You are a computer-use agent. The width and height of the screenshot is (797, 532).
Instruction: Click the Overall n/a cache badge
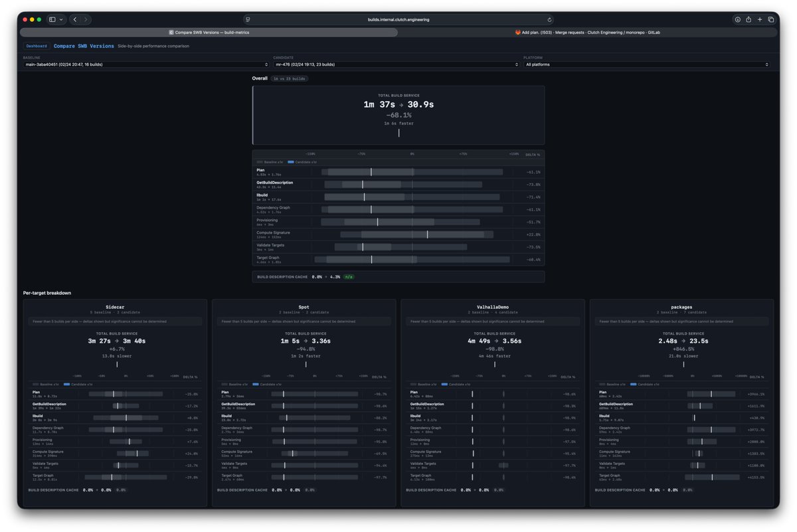coord(349,276)
